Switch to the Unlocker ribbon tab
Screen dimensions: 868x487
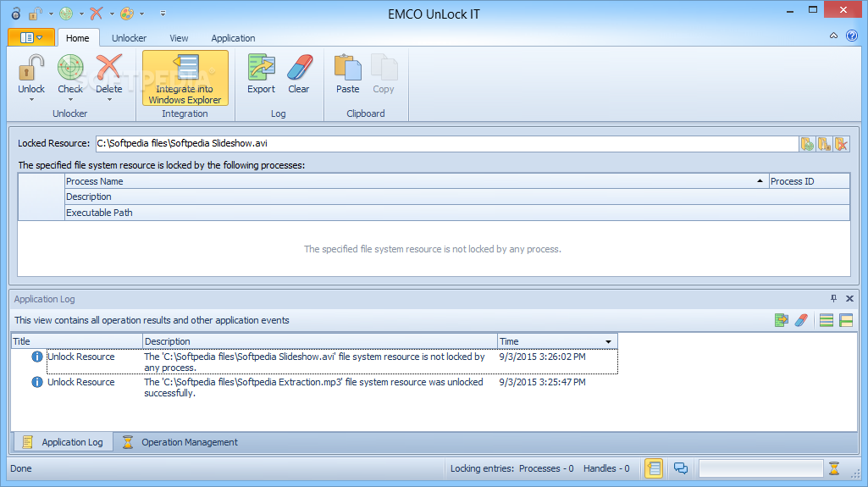[129, 38]
